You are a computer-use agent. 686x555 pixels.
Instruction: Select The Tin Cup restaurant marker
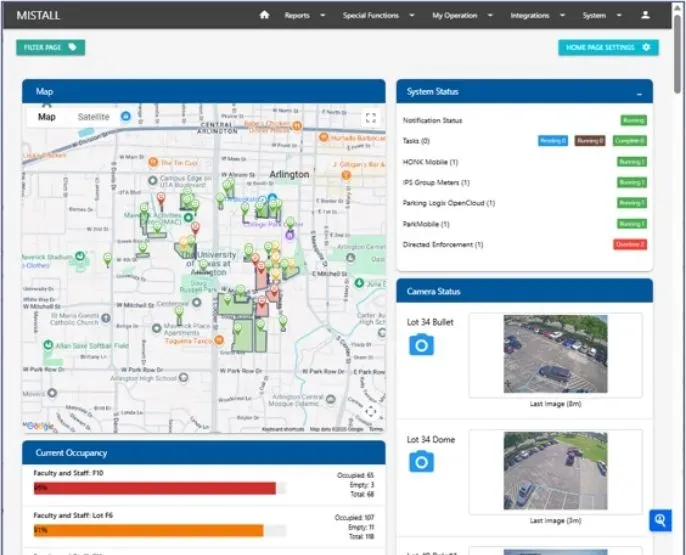153,163
